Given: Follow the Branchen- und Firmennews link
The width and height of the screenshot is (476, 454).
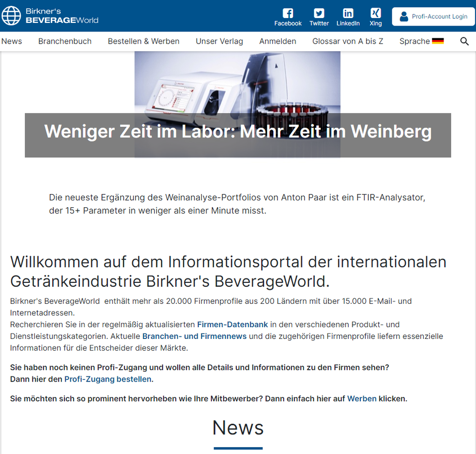Looking at the screenshot, I should point(194,336).
